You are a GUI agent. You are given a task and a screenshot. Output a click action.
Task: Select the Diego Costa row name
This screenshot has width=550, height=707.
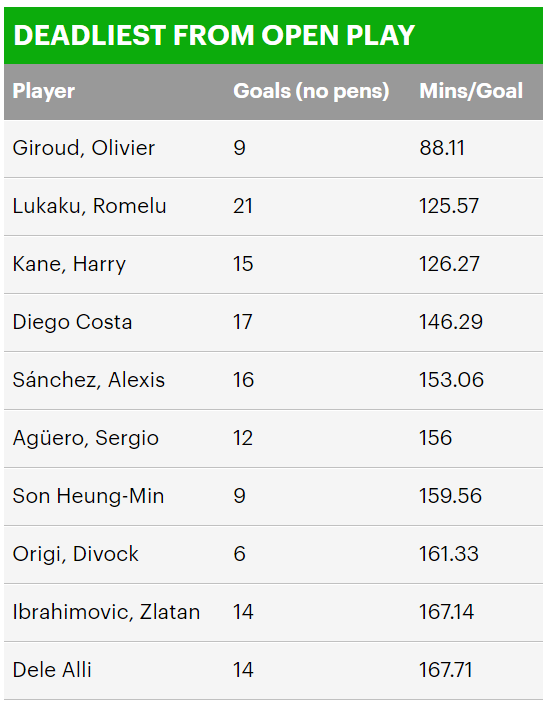[x=73, y=322]
